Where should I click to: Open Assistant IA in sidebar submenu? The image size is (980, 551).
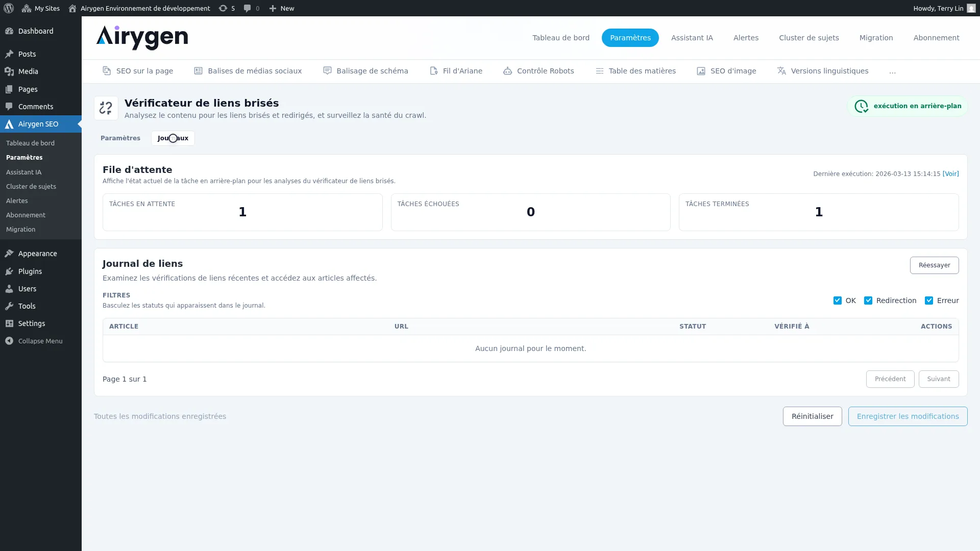[x=23, y=172]
